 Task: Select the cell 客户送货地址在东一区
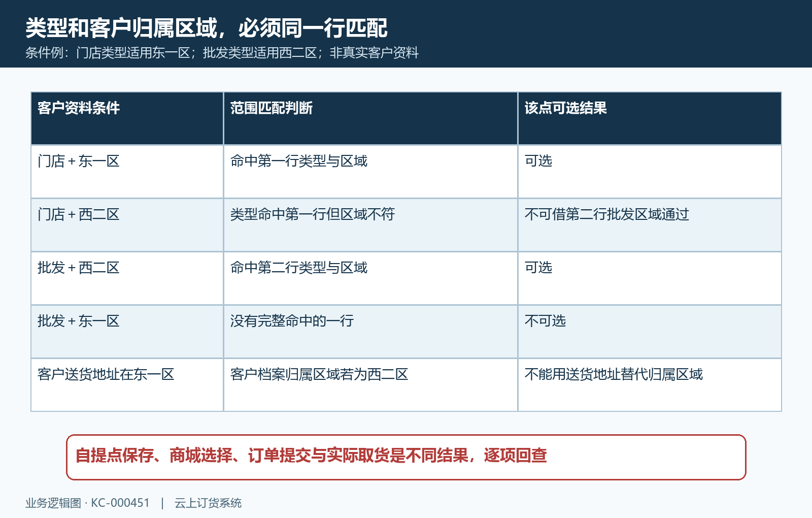[x=127, y=385]
